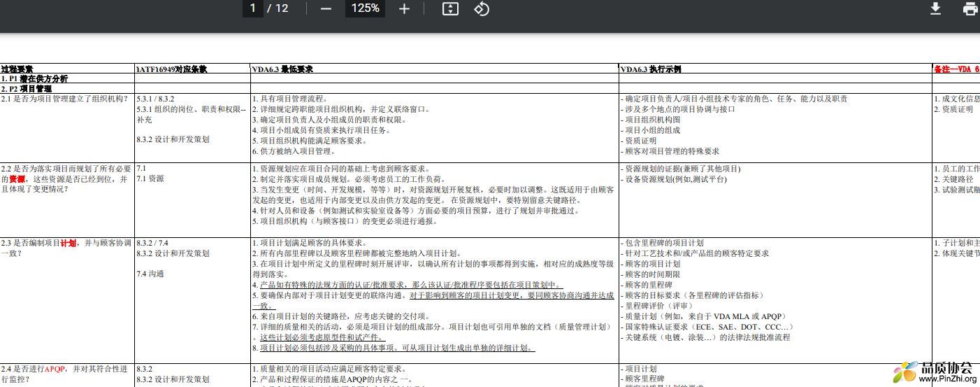Click question 2.4 是否进行APQP

coord(64,374)
